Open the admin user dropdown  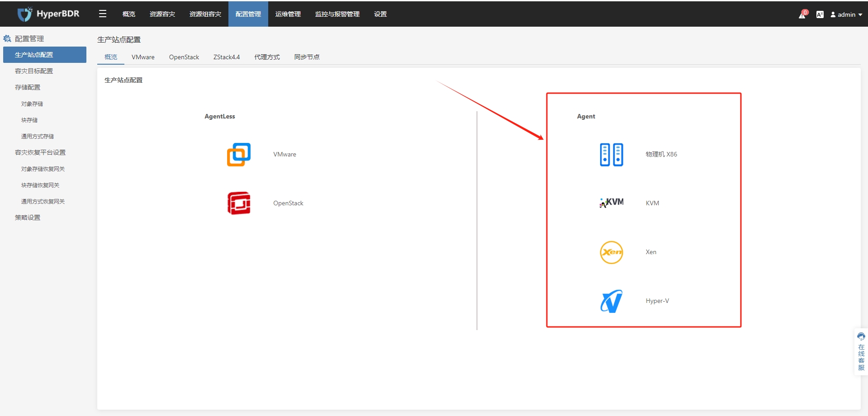click(x=846, y=14)
